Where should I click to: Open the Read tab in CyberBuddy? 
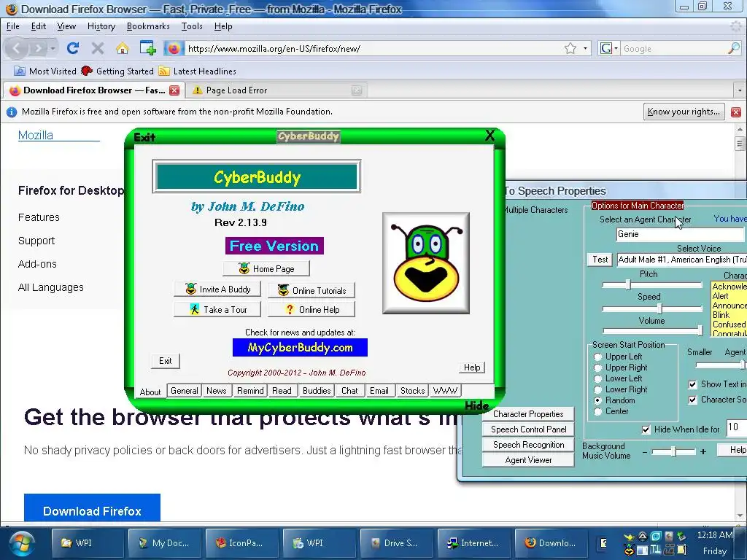click(x=282, y=391)
